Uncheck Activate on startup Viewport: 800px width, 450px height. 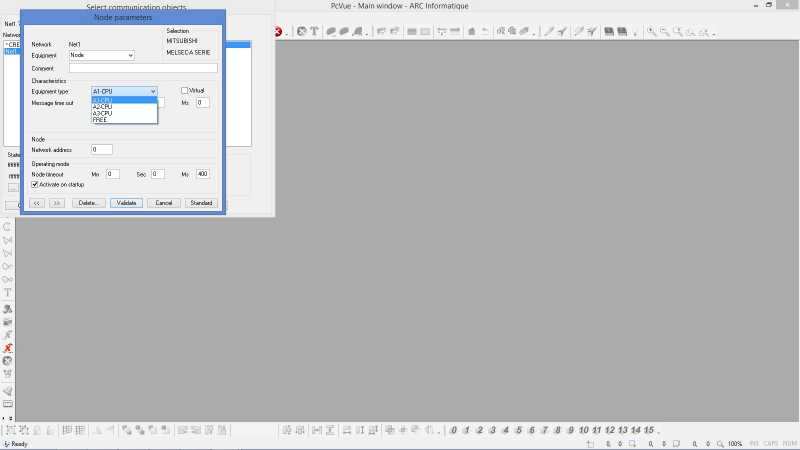click(x=35, y=184)
